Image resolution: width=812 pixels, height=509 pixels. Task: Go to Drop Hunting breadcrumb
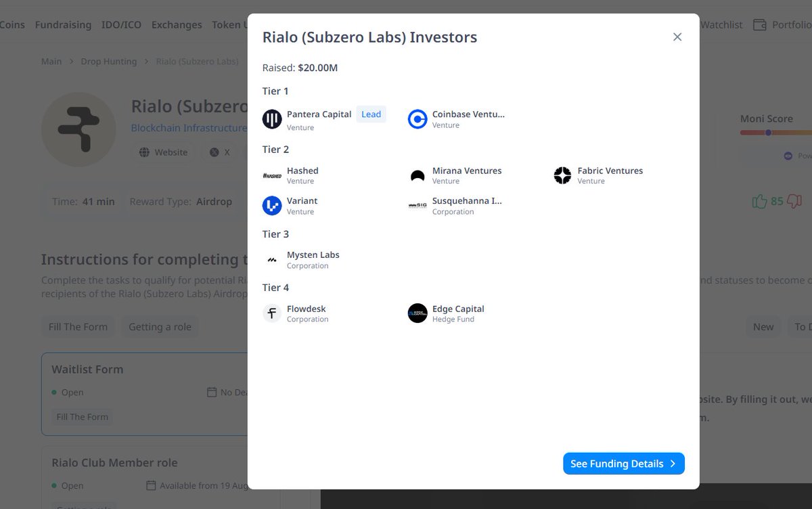(109, 62)
